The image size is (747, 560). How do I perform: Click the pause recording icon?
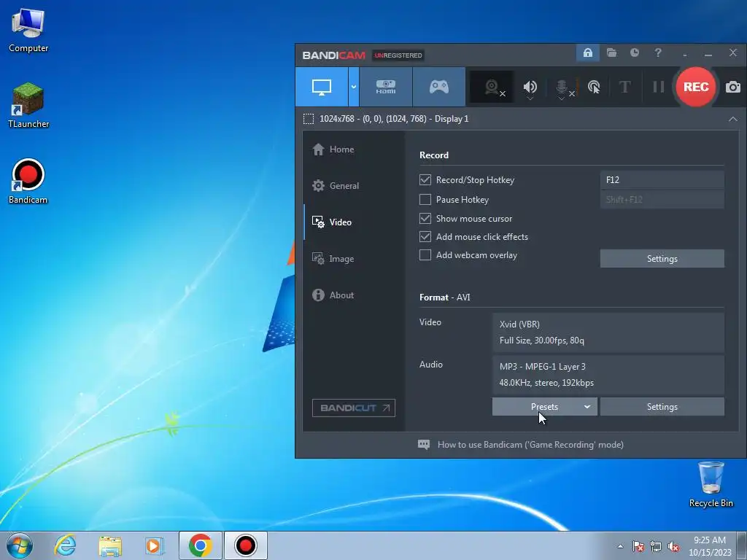tap(658, 87)
